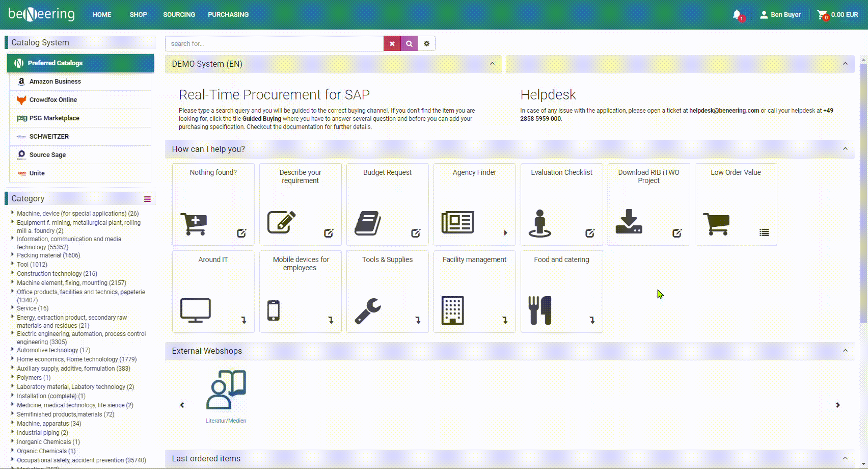This screenshot has height=469, width=868.
Task: Collapse the How can I help you section
Action: coord(845,149)
